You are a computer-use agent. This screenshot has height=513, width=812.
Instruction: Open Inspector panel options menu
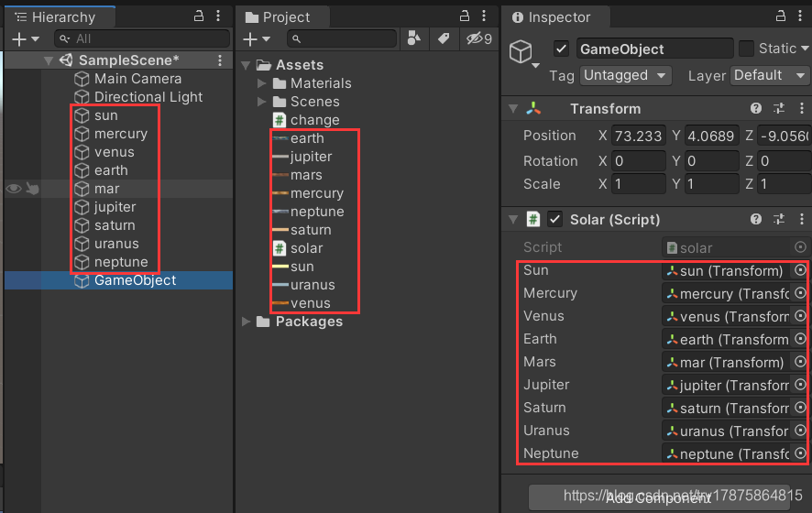(801, 16)
